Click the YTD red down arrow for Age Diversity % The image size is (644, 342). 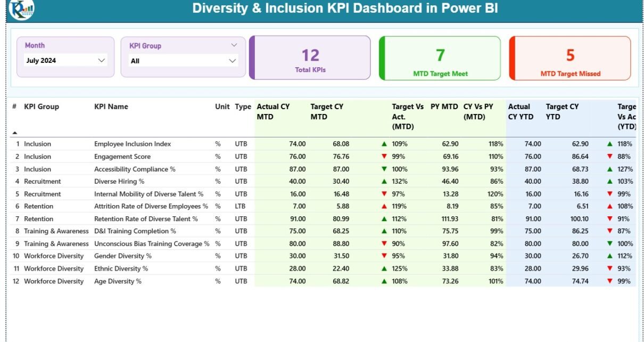610,281
